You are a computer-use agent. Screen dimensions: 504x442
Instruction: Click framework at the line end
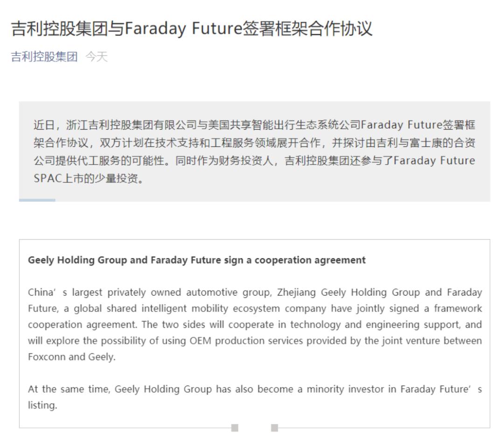[458, 308]
